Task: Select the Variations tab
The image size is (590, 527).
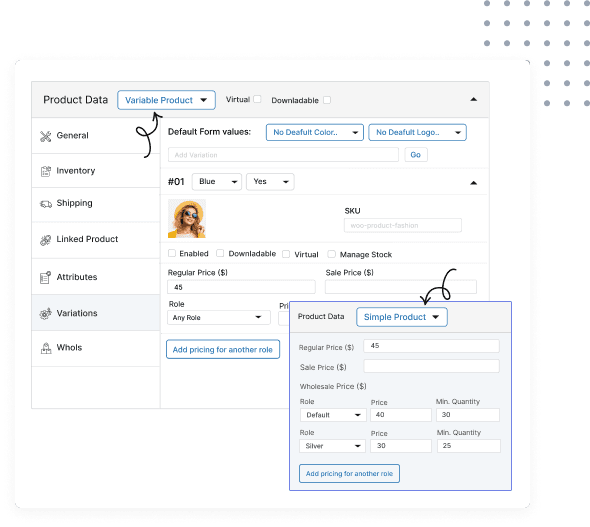Action: point(96,313)
